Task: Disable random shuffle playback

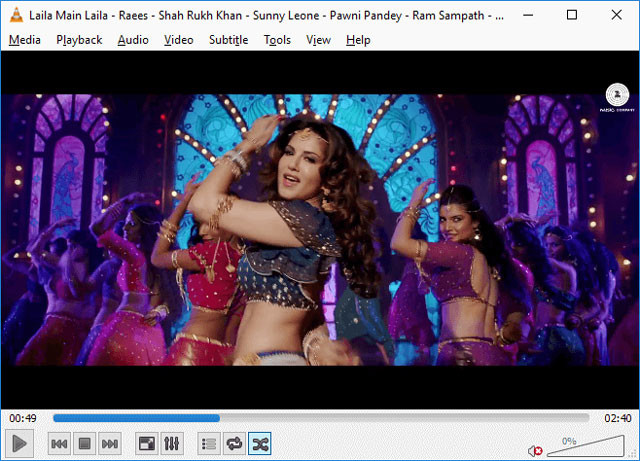Action: [x=260, y=443]
